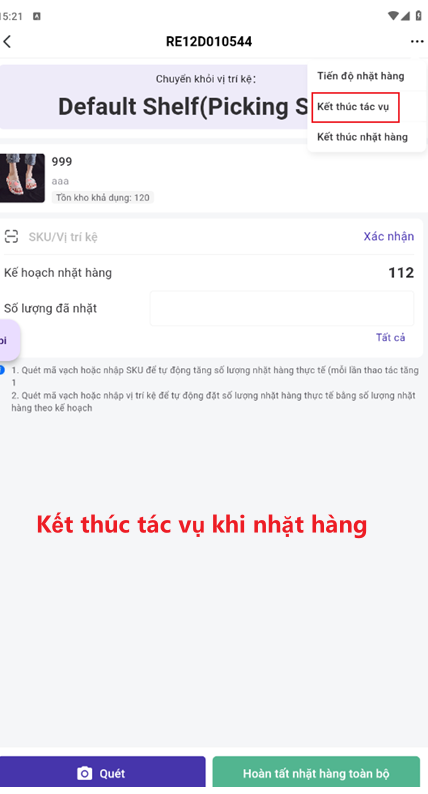This screenshot has width=428, height=794.
Task: Tap the purple floating tab on left edge
Action: coord(9,340)
